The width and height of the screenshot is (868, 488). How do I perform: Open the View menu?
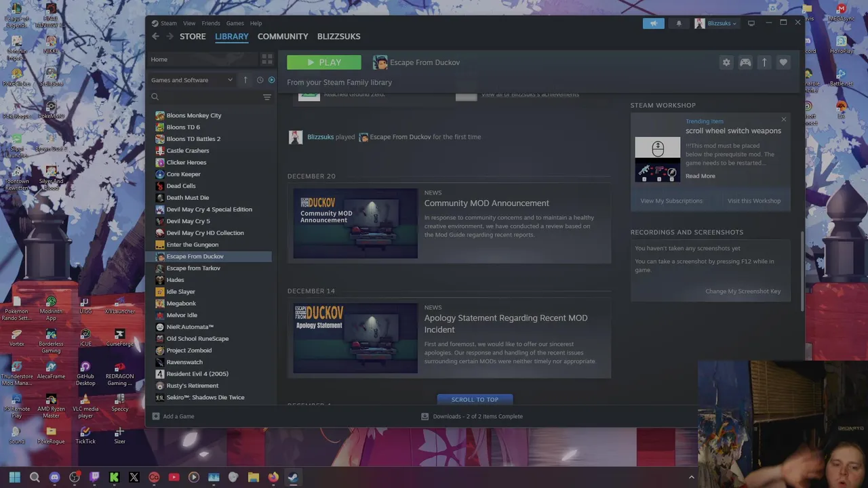189,23
